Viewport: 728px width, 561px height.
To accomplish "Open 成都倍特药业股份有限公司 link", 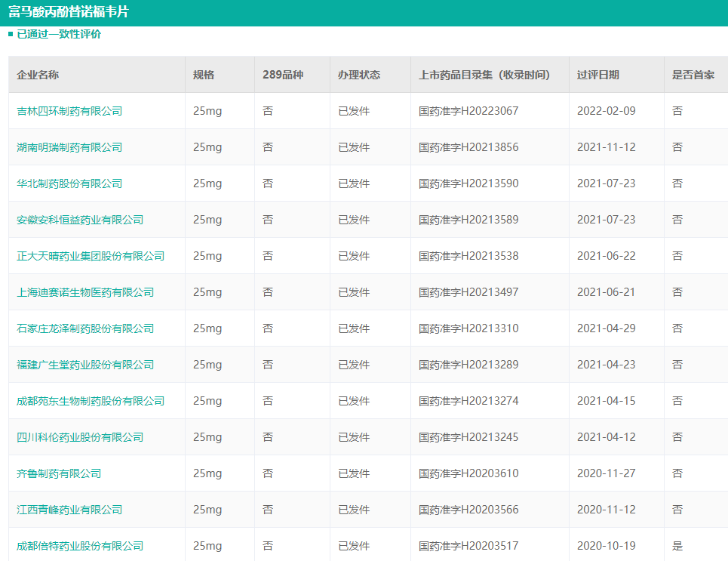I will point(80,546).
